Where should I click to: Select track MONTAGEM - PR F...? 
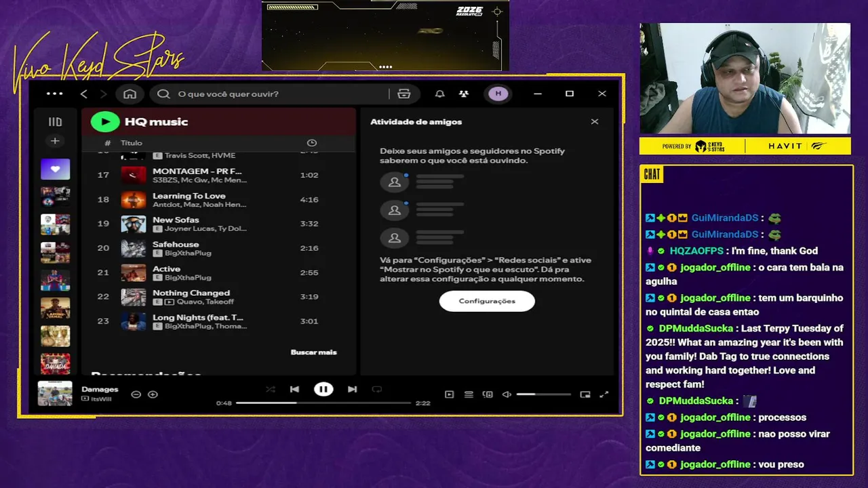[197, 171]
